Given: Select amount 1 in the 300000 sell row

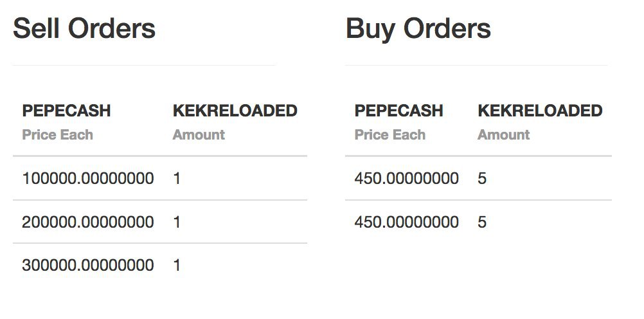Looking at the screenshot, I should (x=177, y=265).
